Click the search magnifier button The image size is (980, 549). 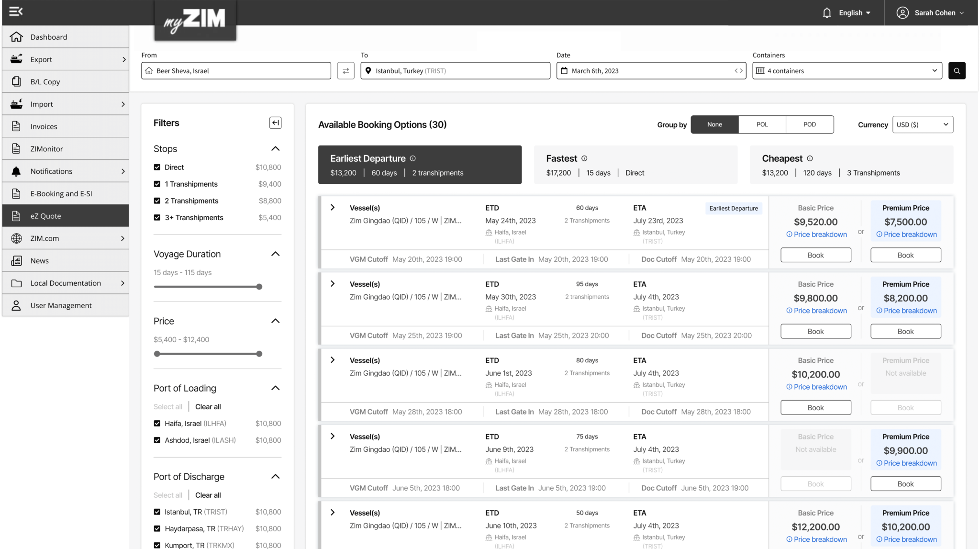957,71
